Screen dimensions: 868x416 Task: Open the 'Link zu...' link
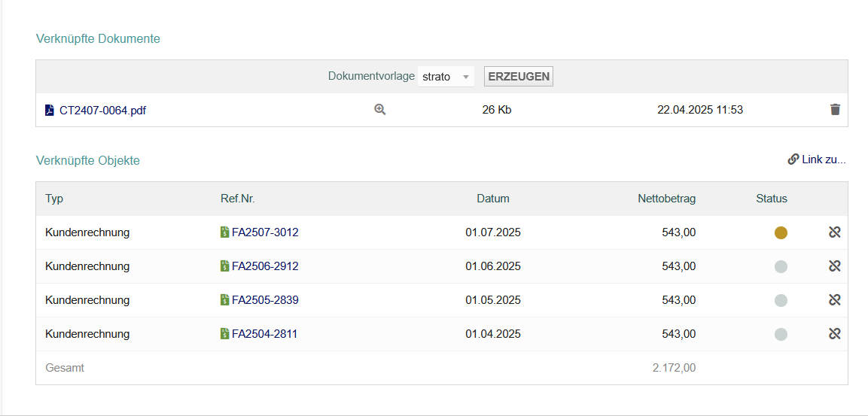click(817, 160)
